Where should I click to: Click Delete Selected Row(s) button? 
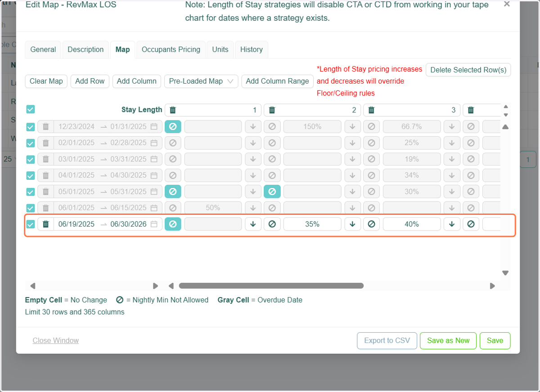[x=468, y=70]
